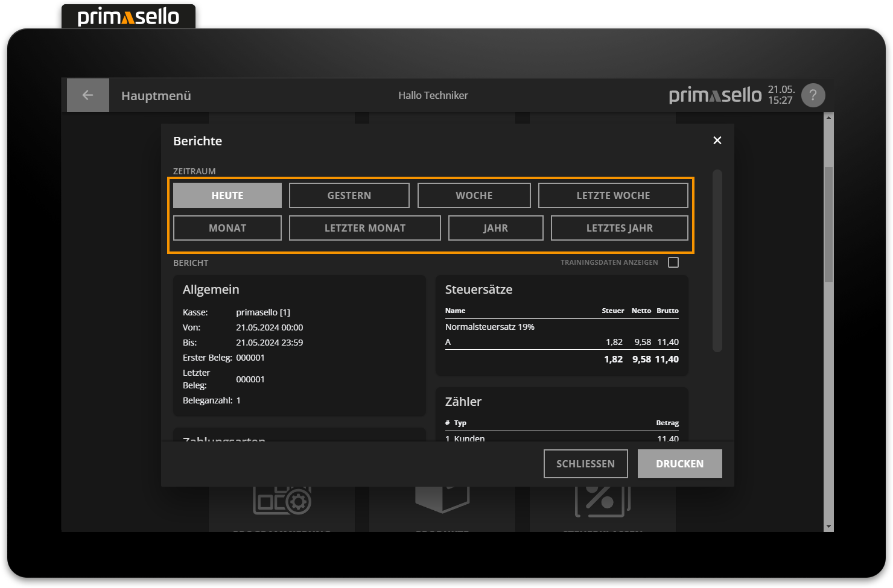This screenshot has width=893, height=588.
Task: Pick the Letzter Monat period
Action: [x=364, y=228]
